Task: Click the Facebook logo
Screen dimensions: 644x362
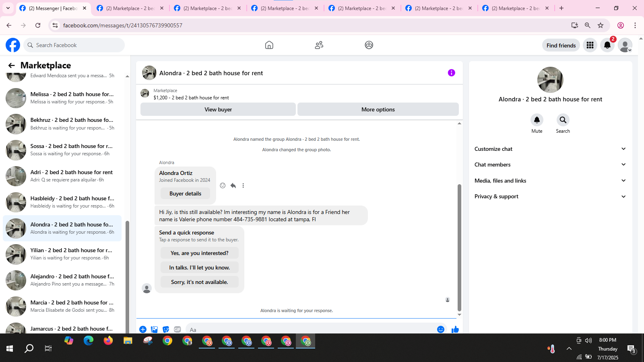Action: coord(13,45)
